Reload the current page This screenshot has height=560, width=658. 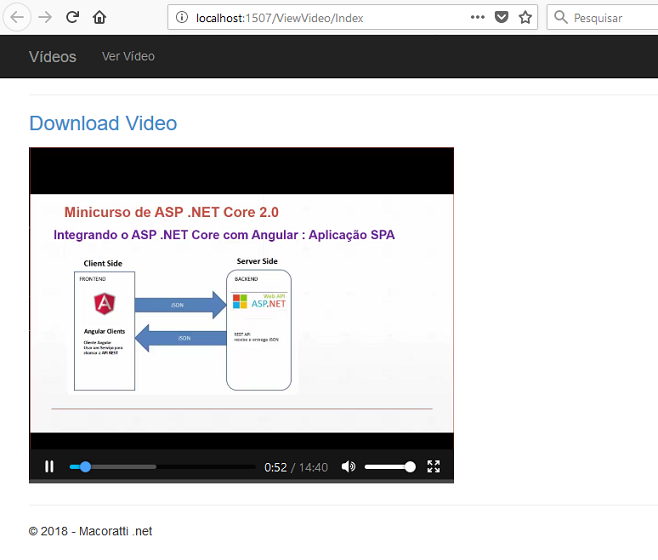73,17
